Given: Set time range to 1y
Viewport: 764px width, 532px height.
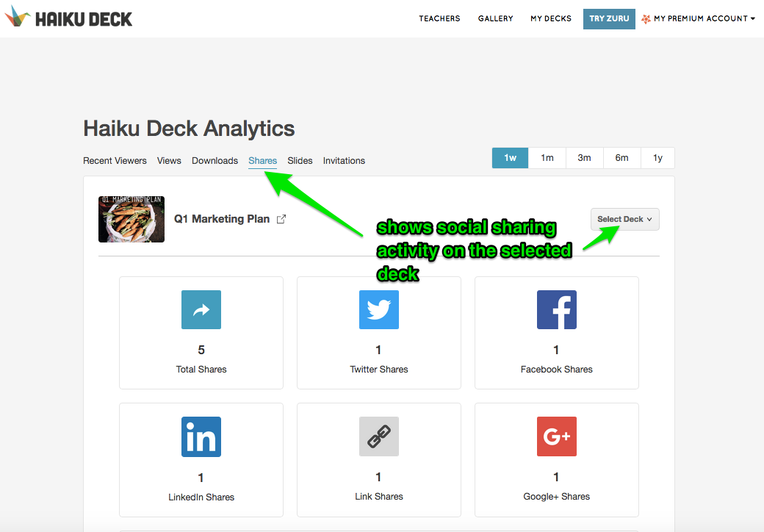Looking at the screenshot, I should tap(657, 158).
